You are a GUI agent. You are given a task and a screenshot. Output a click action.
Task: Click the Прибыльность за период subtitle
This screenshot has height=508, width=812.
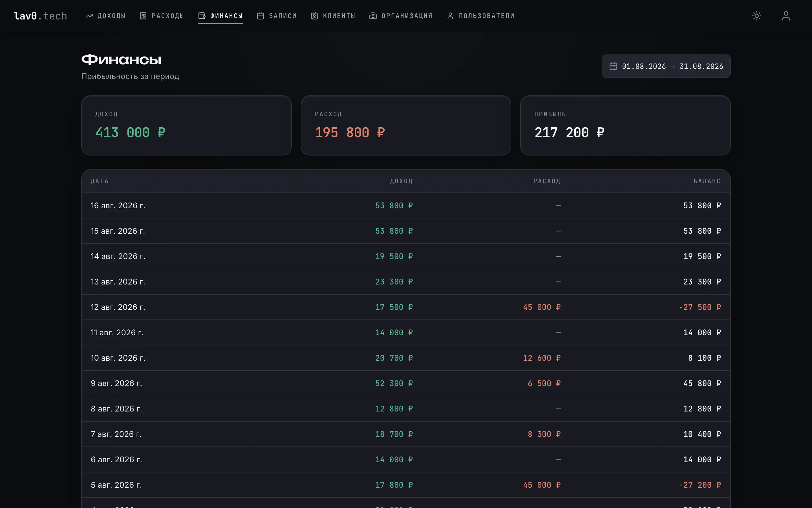point(130,76)
